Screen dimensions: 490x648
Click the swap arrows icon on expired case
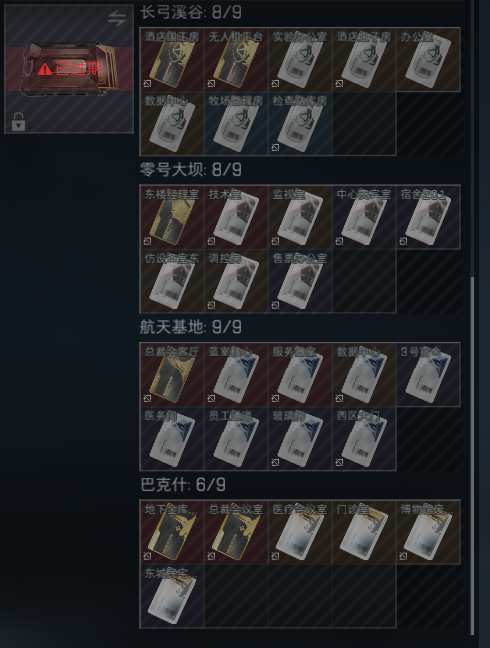tap(117, 18)
